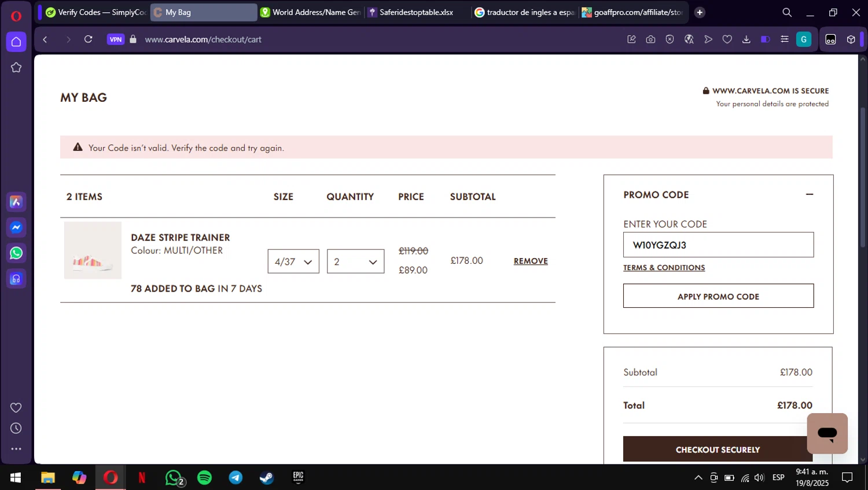Reload the carvela.com page
The image size is (868, 490).
click(x=89, y=39)
